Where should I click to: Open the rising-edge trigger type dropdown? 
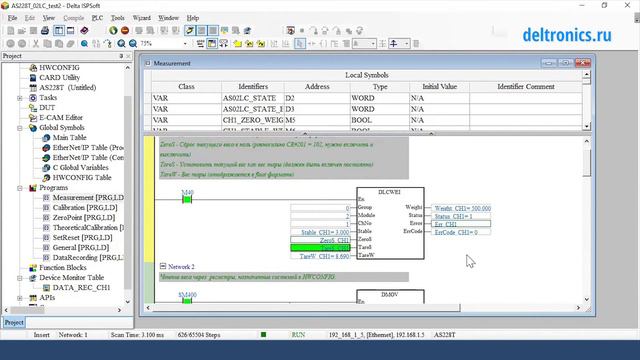[x=407, y=43]
